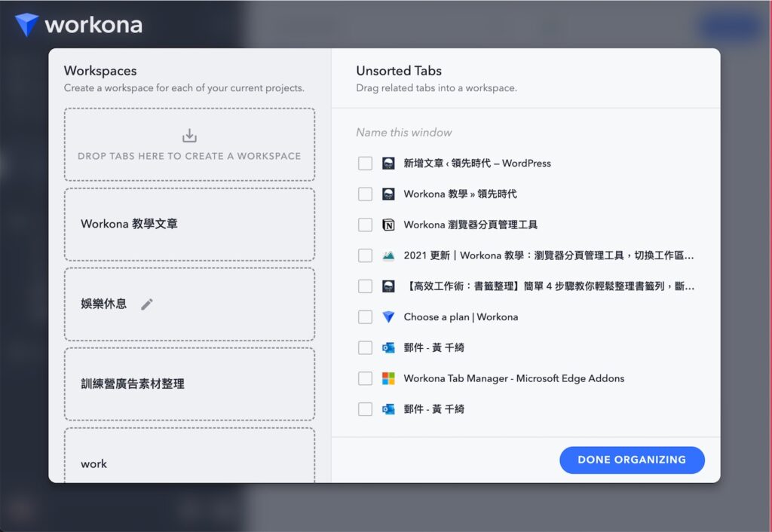Check the box for Workona 教學 » 領先時代
The height and width of the screenshot is (532, 772).
coord(365,194)
